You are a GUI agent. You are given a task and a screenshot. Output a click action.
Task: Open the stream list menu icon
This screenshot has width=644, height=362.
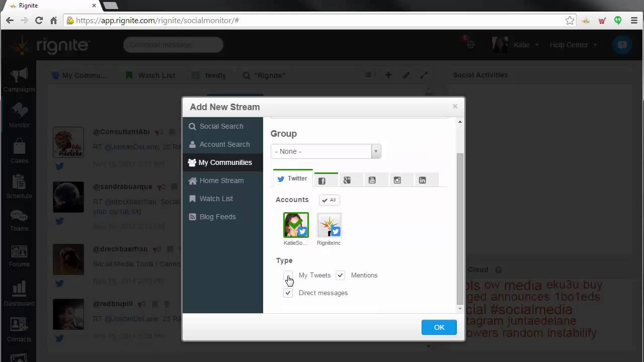(370, 75)
